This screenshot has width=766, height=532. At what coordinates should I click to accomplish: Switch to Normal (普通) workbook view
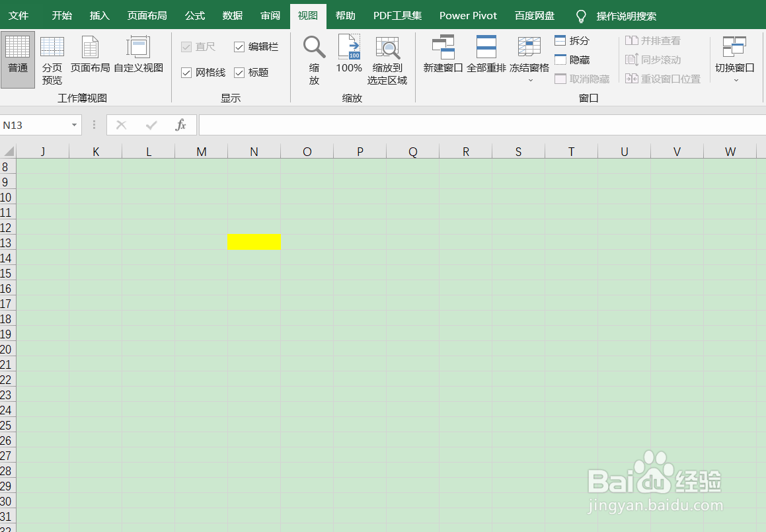[18, 59]
